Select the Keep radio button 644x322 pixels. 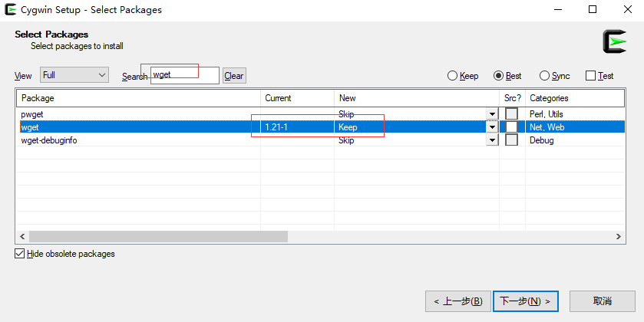(x=463, y=76)
